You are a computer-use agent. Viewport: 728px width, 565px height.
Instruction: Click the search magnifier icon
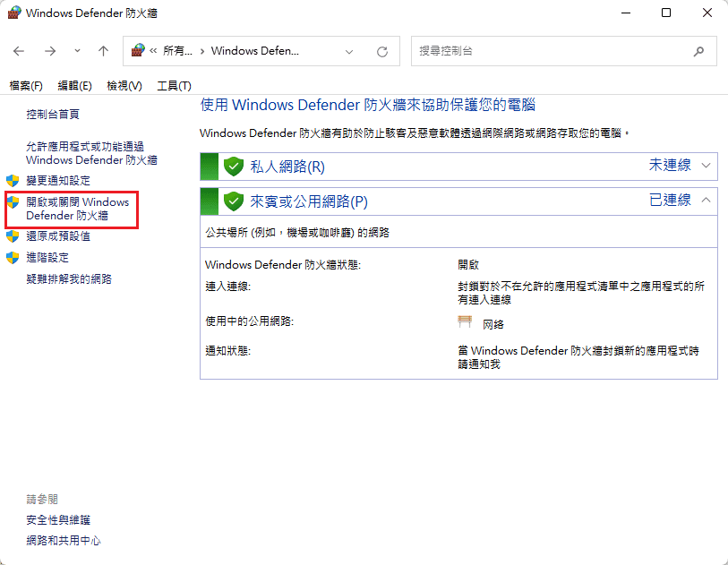pyautogui.click(x=698, y=51)
